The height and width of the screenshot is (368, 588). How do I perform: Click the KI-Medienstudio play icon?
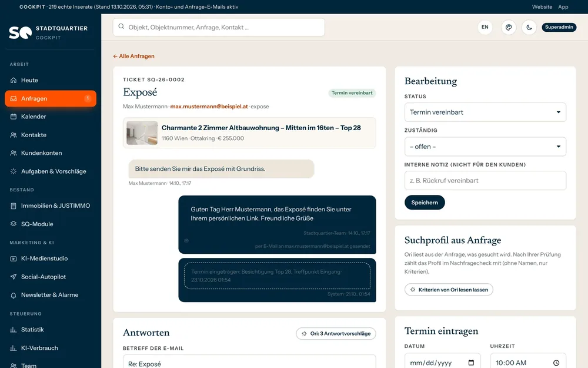point(14,258)
